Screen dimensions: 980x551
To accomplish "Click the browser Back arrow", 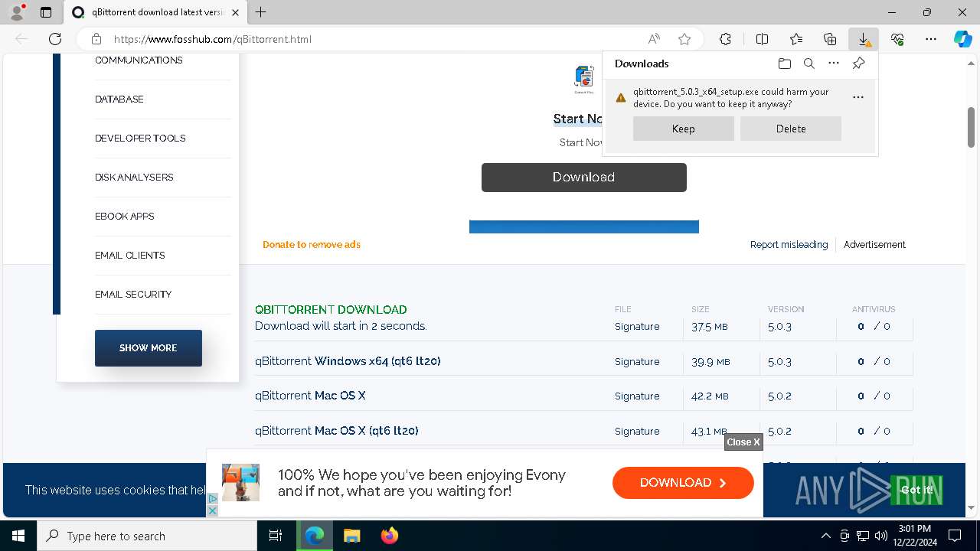I will [21, 39].
